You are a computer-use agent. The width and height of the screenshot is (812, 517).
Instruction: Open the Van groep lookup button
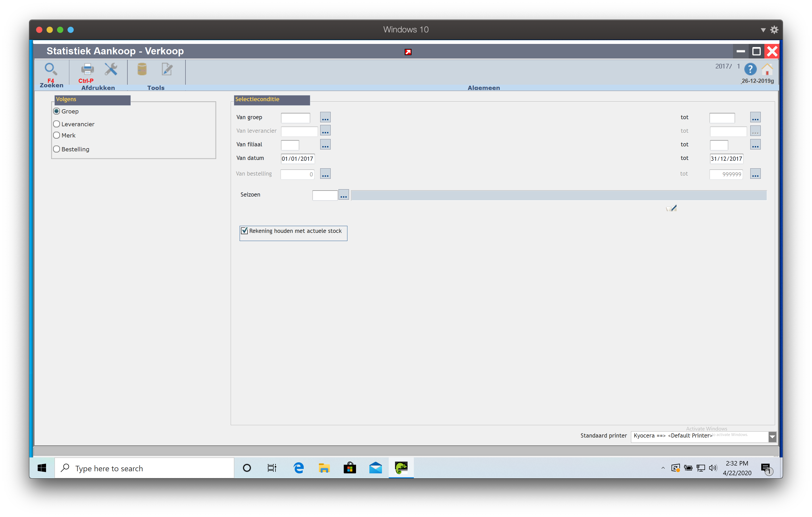325,117
